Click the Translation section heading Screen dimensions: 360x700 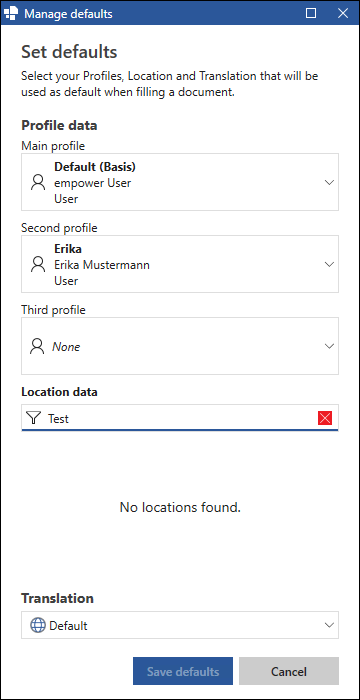58,598
